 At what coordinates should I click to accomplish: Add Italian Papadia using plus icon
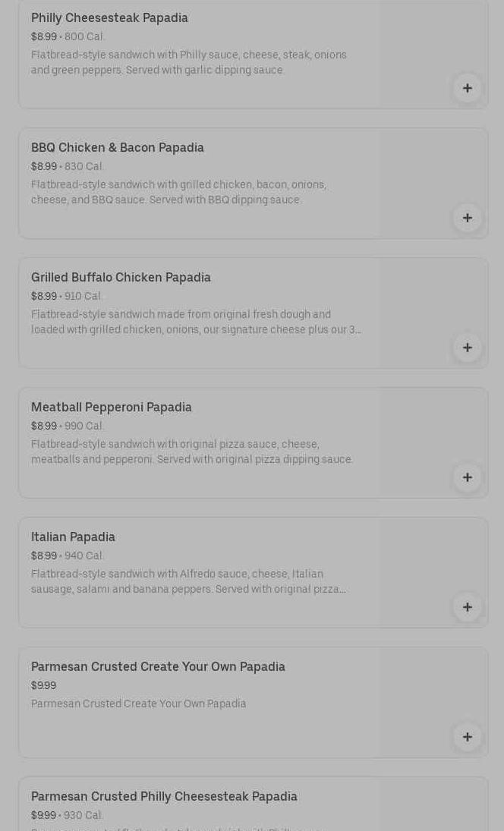(x=467, y=607)
